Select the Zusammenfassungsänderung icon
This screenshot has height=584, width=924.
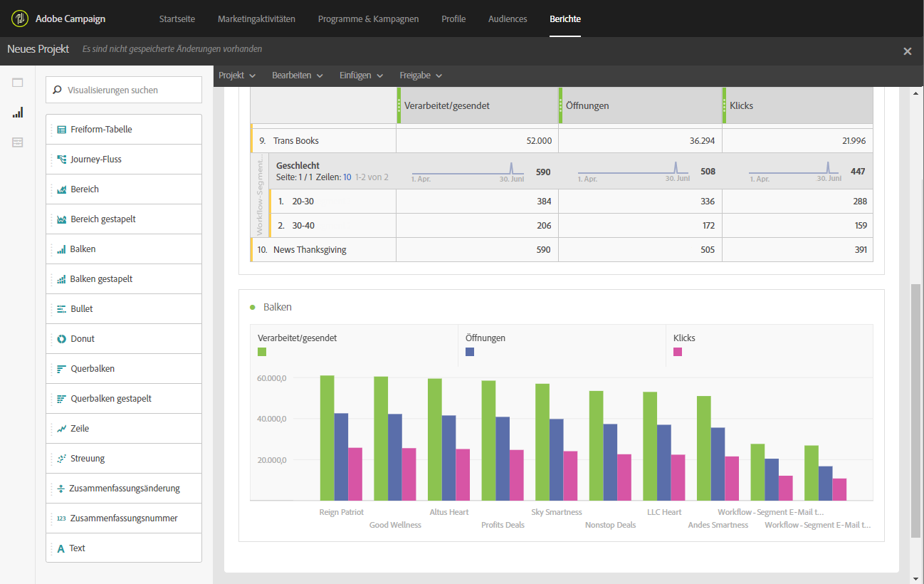[x=61, y=489]
